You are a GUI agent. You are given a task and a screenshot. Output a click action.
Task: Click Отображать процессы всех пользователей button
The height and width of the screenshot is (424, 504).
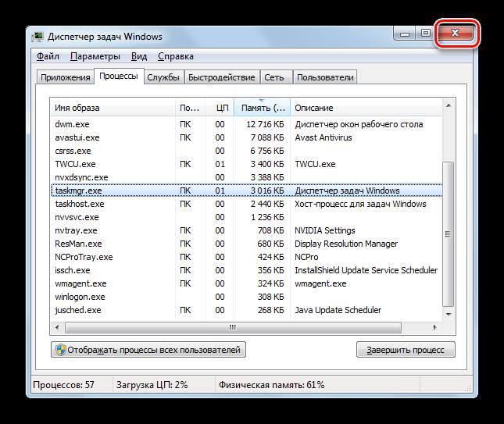tap(148, 350)
